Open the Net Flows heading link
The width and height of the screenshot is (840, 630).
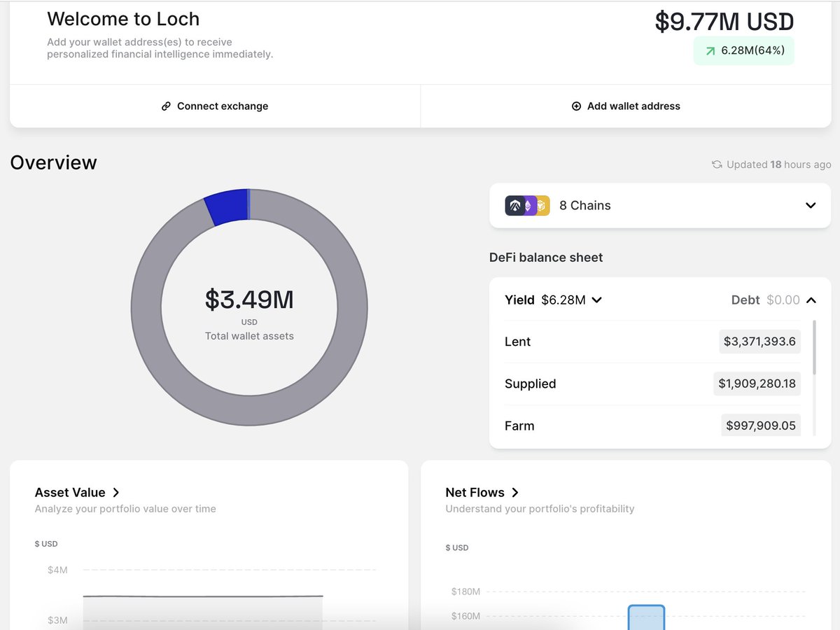475,493
